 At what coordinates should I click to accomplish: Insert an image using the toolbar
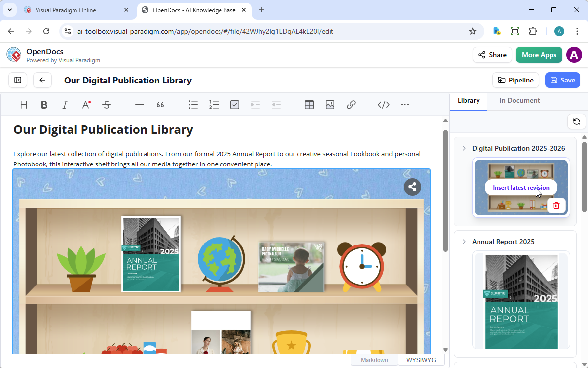tap(330, 104)
